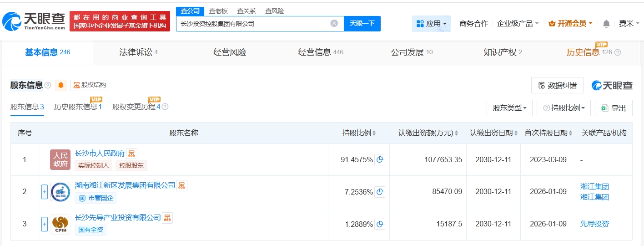Click the company search input field

point(252,24)
